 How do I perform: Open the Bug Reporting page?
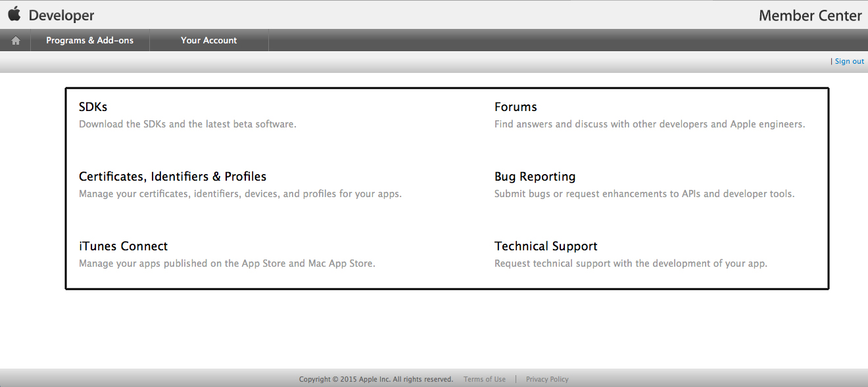click(x=535, y=177)
